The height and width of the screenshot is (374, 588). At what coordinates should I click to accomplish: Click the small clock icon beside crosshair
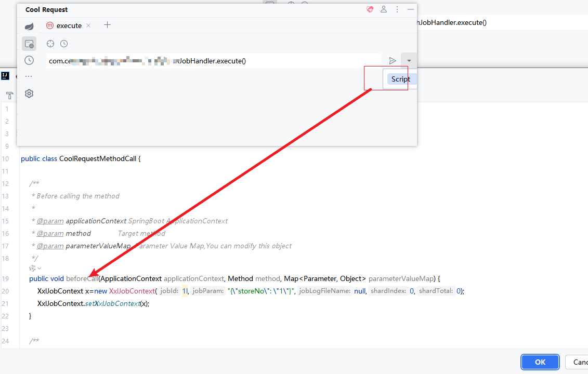64,44
